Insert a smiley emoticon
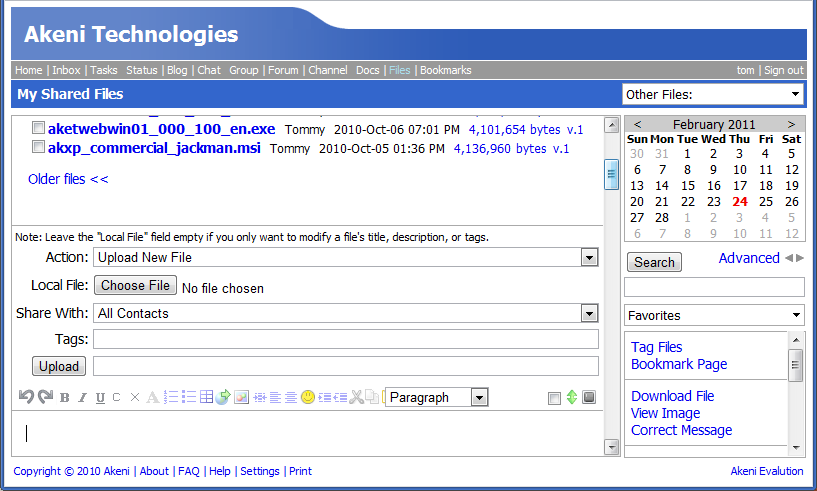Image resolution: width=817 pixels, height=491 pixels. click(308, 397)
